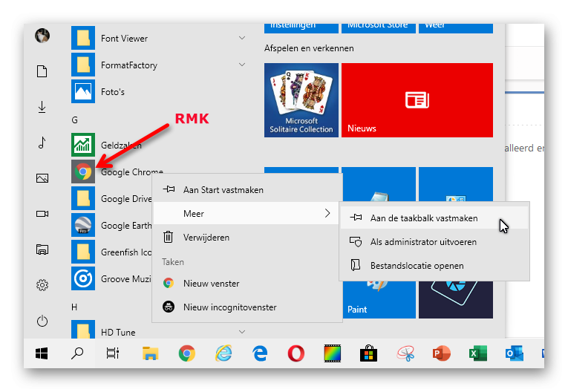Open Downloads from the Start sidebar

coord(42,107)
